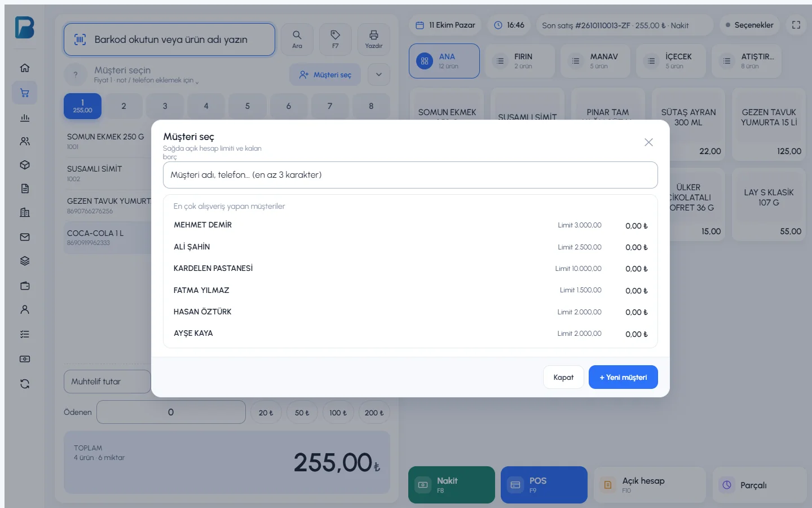Click the + Yeni müşteri button
812x508 pixels.
pyautogui.click(x=623, y=377)
